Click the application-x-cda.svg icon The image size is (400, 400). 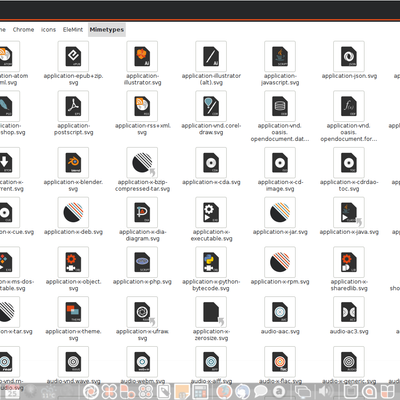[211, 163]
